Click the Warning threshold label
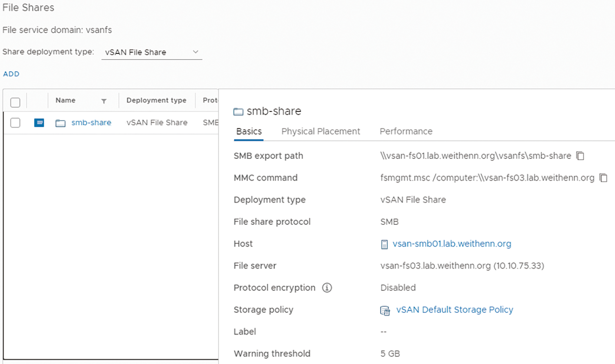615x364 pixels. click(272, 354)
